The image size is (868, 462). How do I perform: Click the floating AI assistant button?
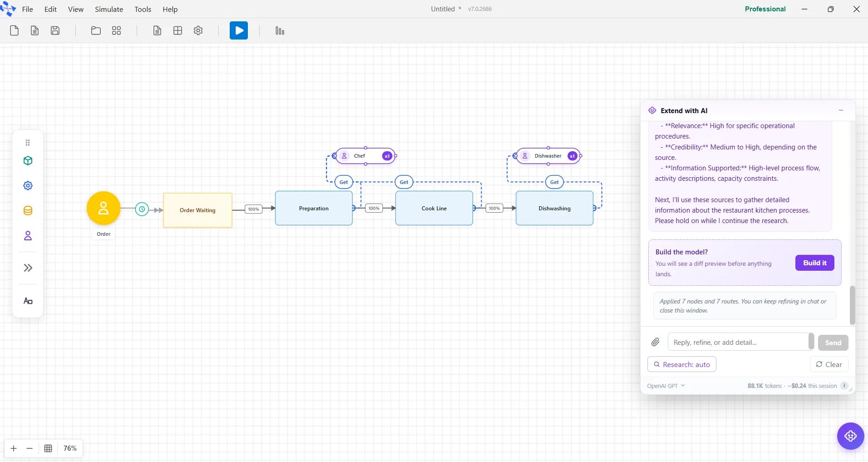pyautogui.click(x=850, y=436)
